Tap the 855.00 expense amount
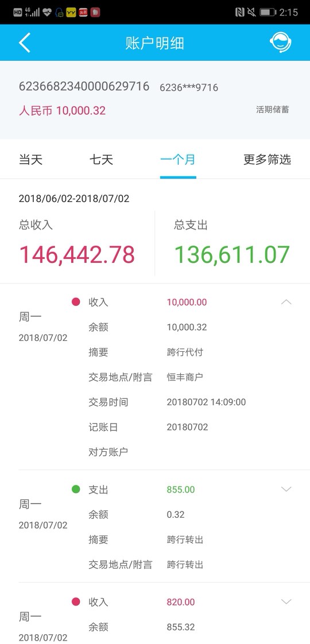The image size is (310, 644). 181,490
